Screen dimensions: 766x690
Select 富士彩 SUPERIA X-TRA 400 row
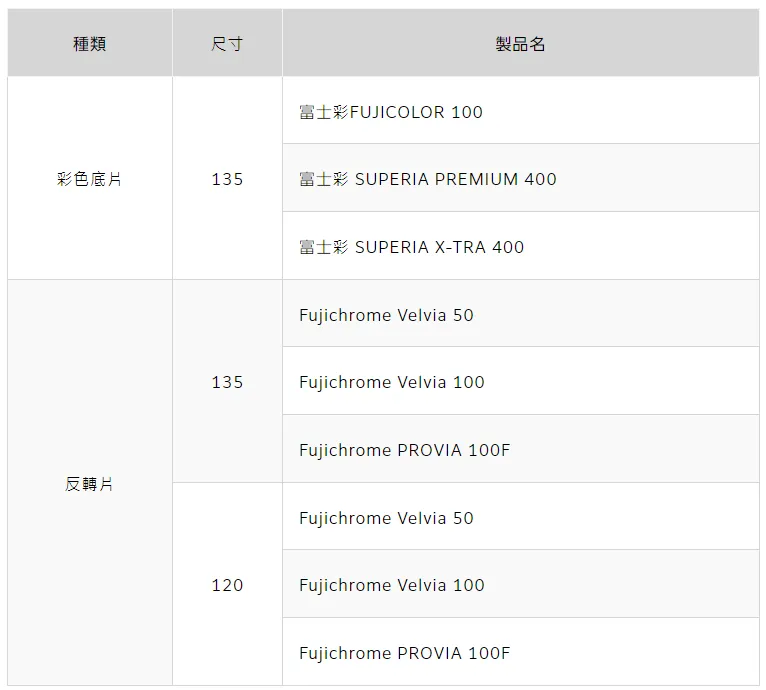[521, 246]
